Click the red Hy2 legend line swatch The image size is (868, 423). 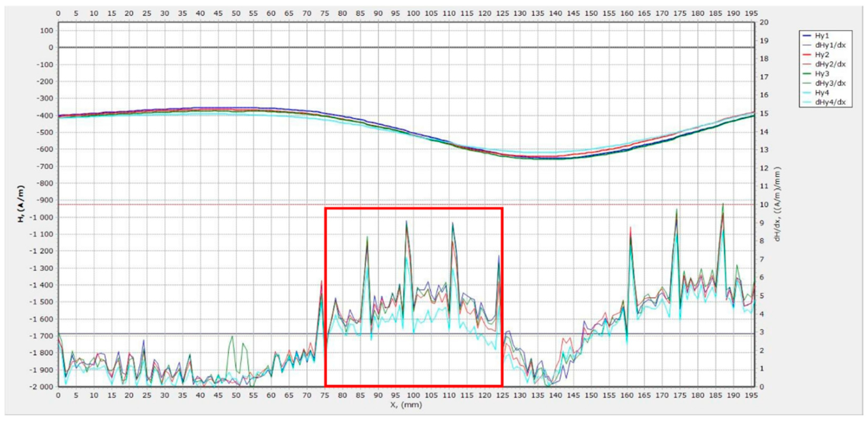(807, 55)
